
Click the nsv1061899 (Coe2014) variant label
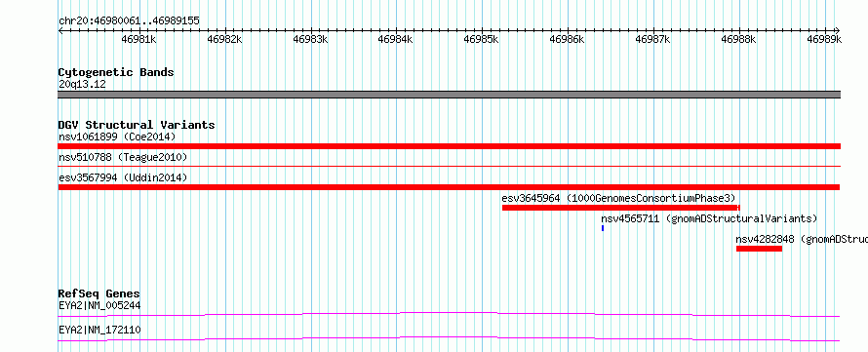[117, 137]
